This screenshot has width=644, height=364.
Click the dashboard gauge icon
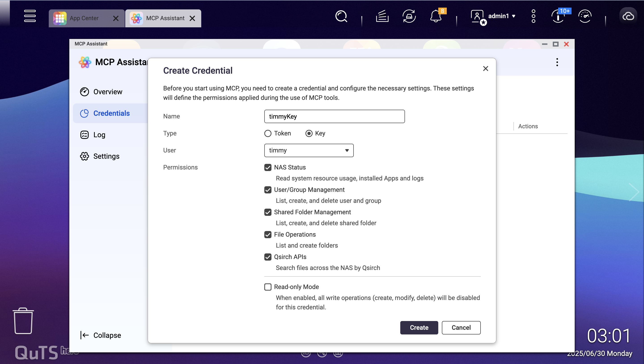(x=585, y=17)
